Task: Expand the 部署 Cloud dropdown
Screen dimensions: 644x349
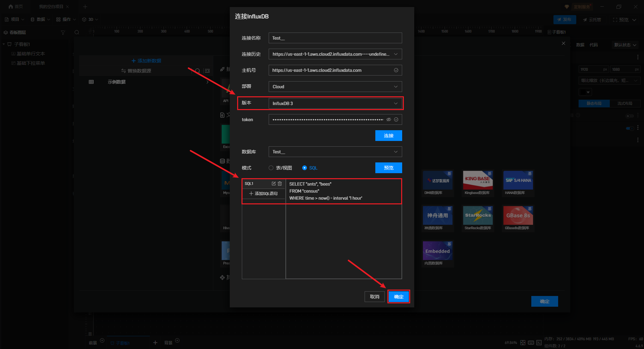Action: [x=335, y=87]
